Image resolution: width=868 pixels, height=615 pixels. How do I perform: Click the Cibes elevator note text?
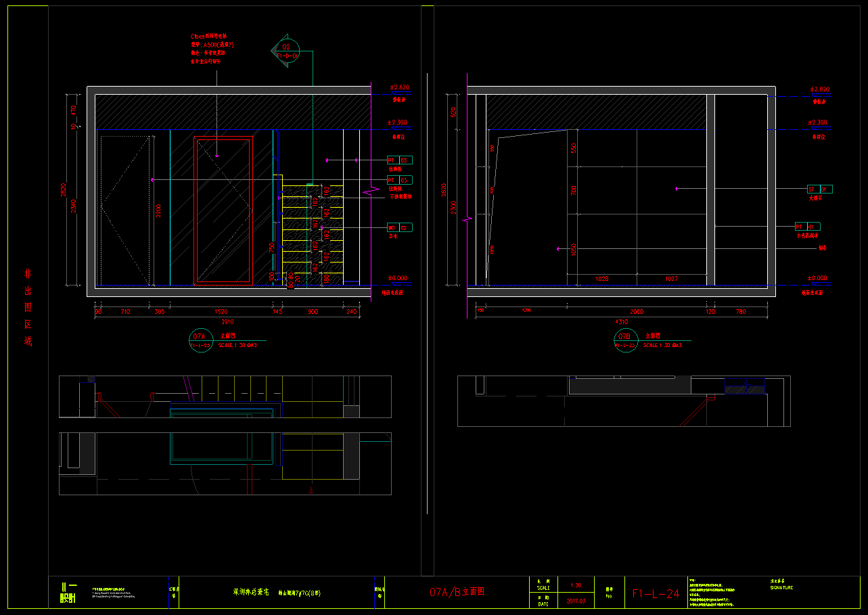(x=212, y=49)
